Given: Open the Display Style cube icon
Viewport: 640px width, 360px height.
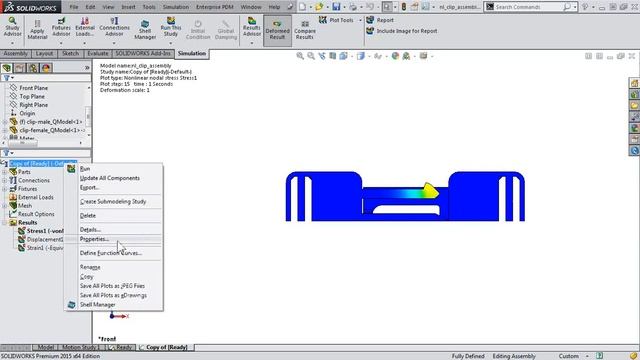Looking at the screenshot, I should coord(360,56).
